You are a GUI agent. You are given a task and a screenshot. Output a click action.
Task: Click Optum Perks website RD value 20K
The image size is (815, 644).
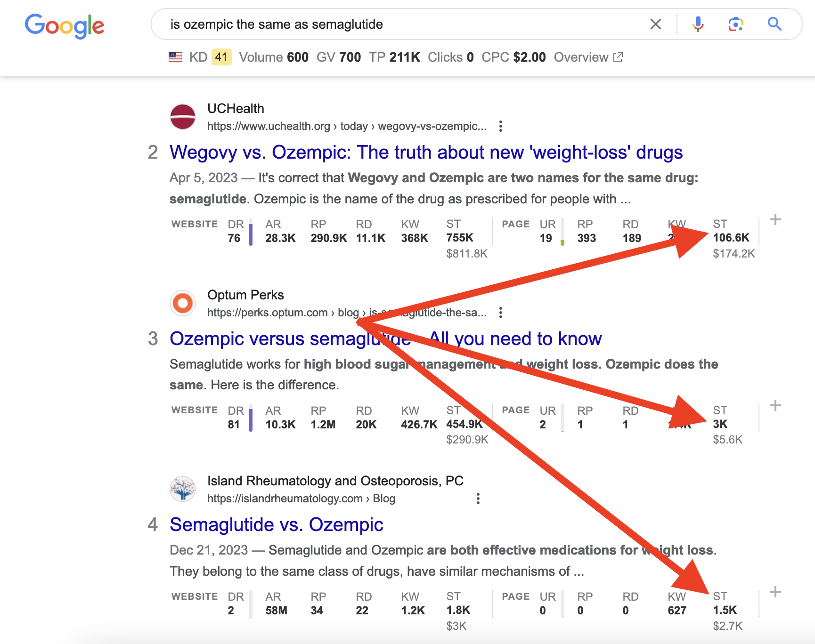(x=367, y=425)
